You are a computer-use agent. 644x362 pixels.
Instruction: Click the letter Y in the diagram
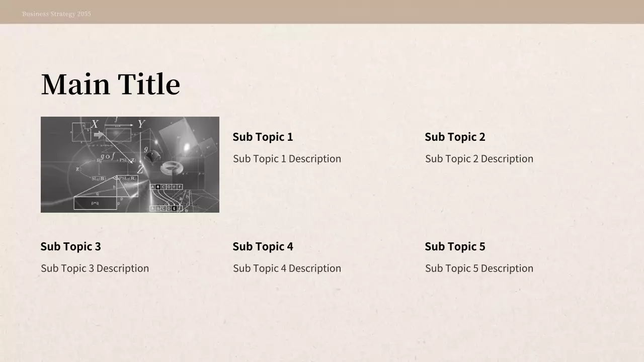(141, 124)
